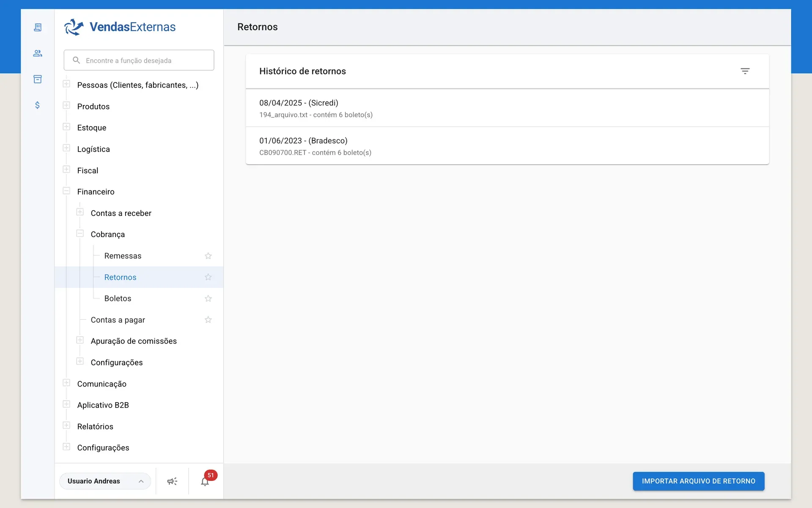Click the VendasExternas logo

click(x=120, y=27)
